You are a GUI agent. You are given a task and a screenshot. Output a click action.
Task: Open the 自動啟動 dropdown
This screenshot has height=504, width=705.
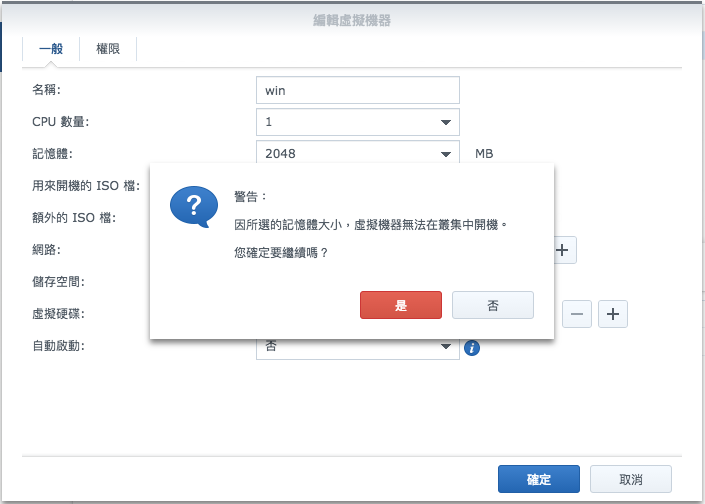[358, 348]
